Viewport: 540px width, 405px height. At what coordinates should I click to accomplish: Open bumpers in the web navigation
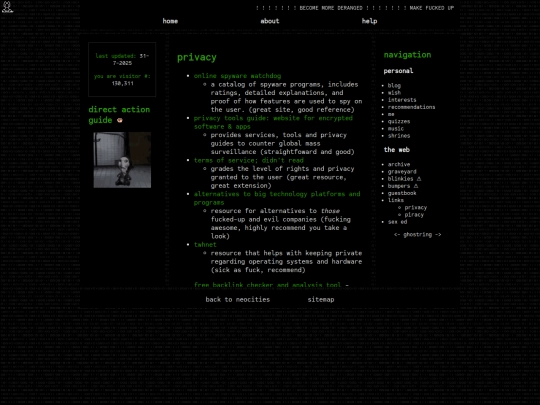(x=399, y=186)
